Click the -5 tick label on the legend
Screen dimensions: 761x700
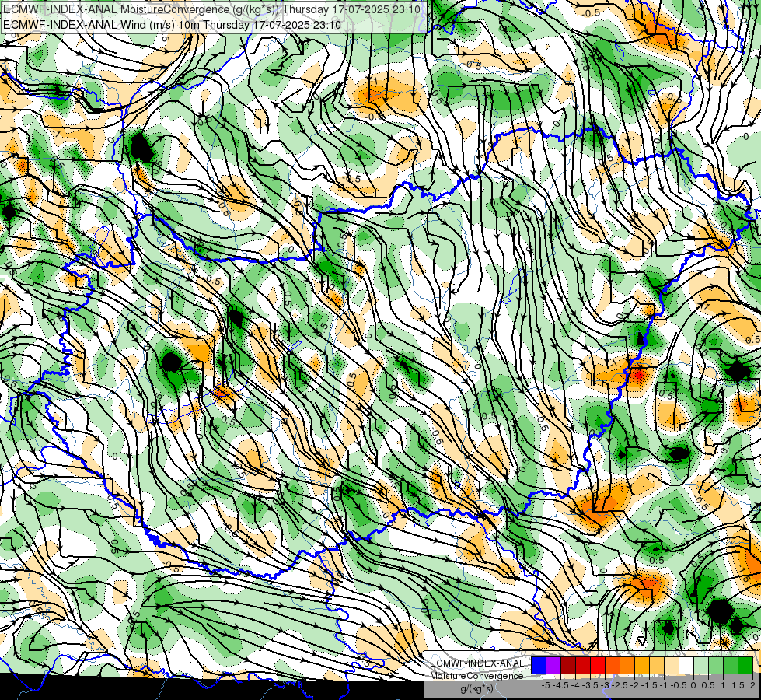(x=546, y=685)
